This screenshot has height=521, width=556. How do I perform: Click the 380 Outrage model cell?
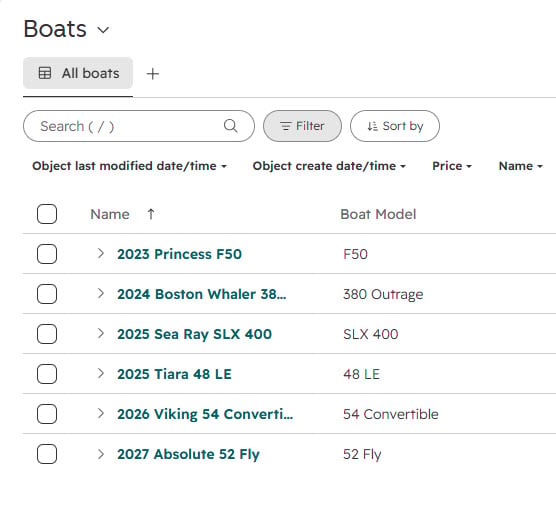click(x=383, y=294)
